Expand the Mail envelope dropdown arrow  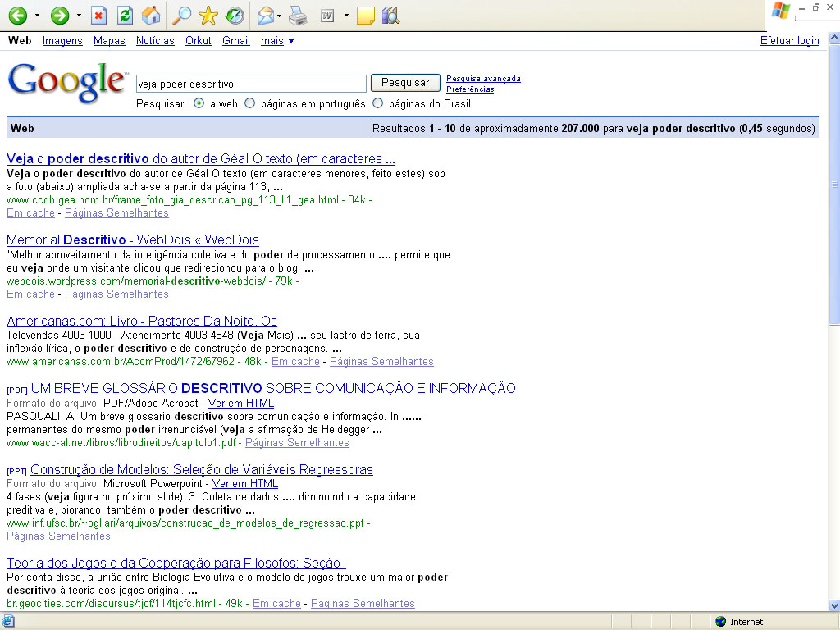click(280, 16)
